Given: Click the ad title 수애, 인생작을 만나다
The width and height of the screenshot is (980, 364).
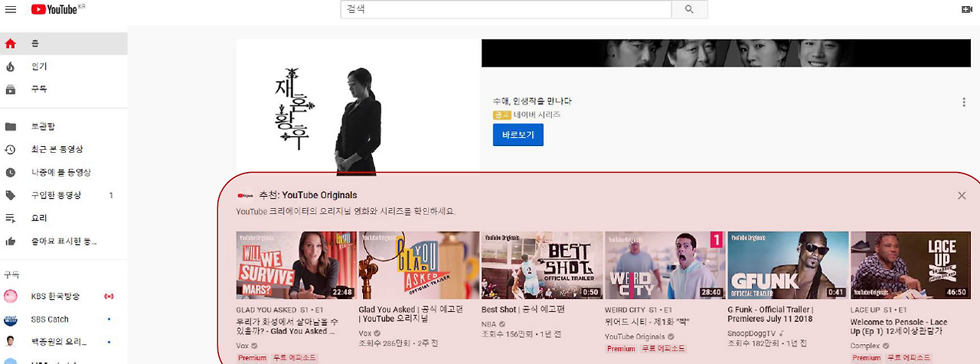Looking at the screenshot, I should (x=532, y=101).
